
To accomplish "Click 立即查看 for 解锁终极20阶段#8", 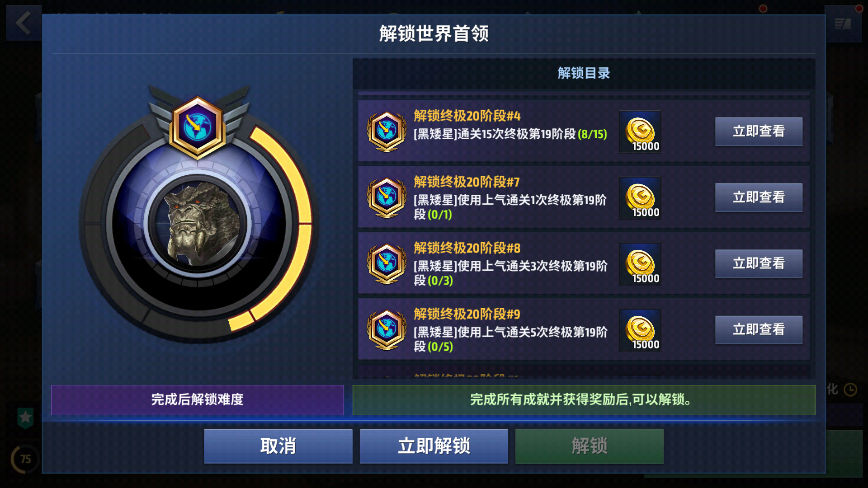I will 759,263.
